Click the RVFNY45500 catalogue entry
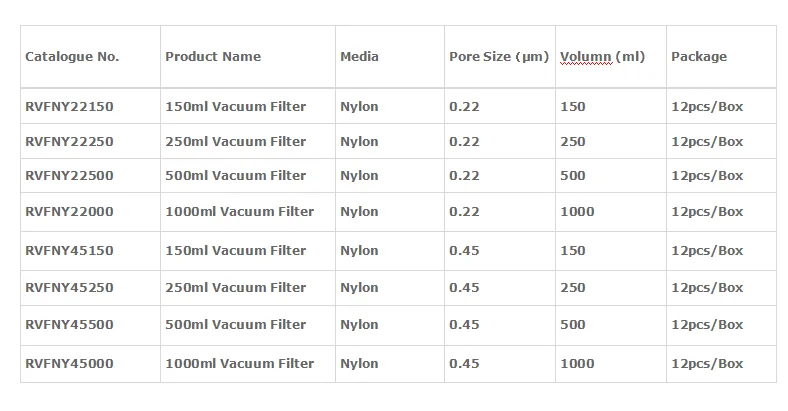The height and width of the screenshot is (411, 788). [69, 325]
